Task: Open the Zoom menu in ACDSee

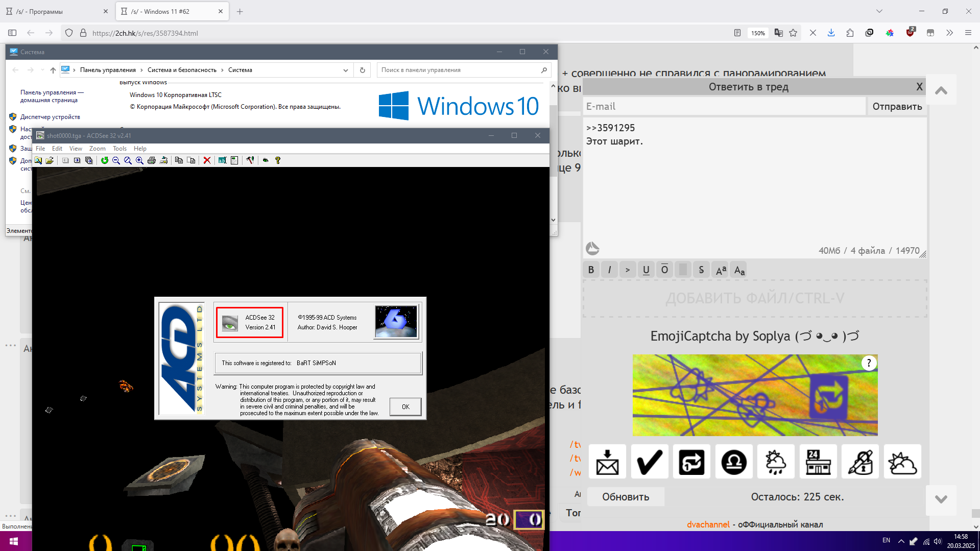Action: [98, 149]
